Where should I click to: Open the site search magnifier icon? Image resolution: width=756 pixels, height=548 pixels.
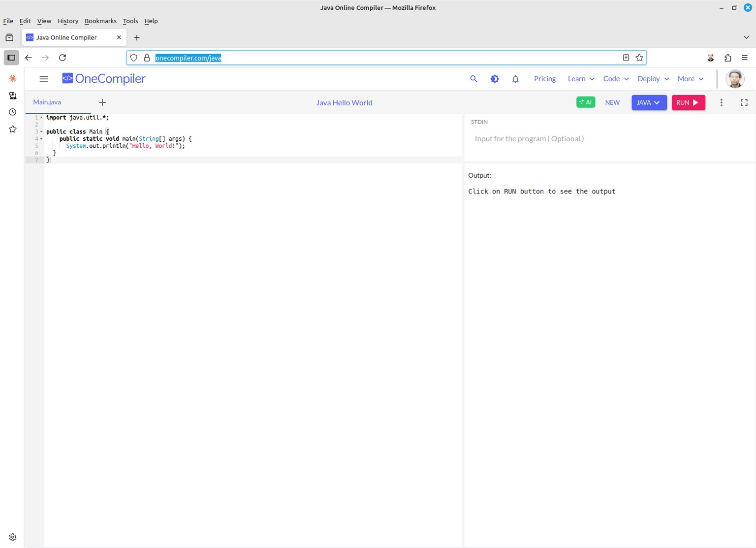(473, 79)
